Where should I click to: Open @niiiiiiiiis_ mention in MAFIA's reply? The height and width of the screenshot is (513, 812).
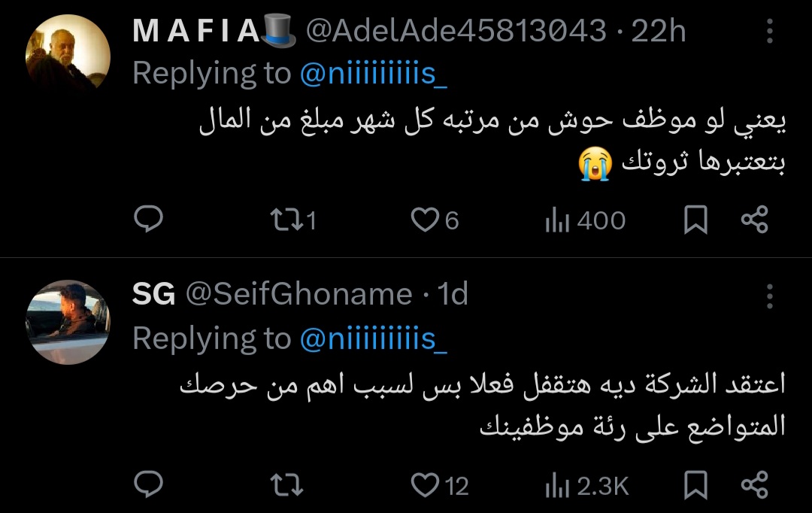click(374, 74)
